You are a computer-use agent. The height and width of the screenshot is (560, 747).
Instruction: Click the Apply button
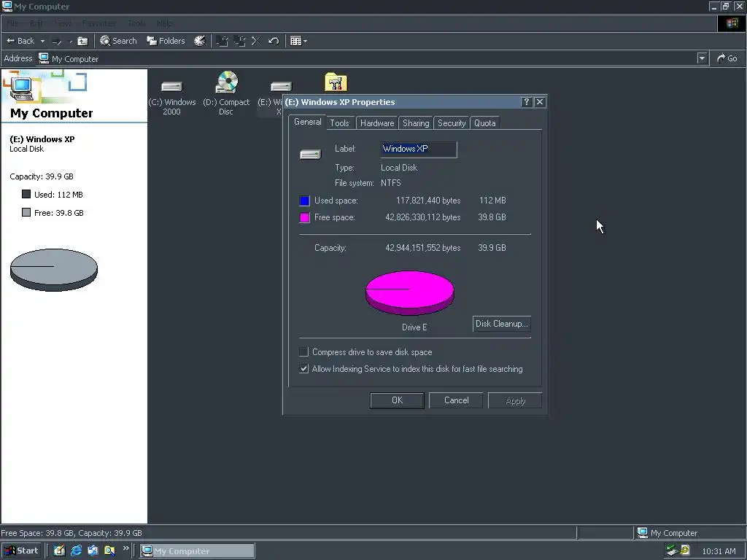[x=515, y=400]
